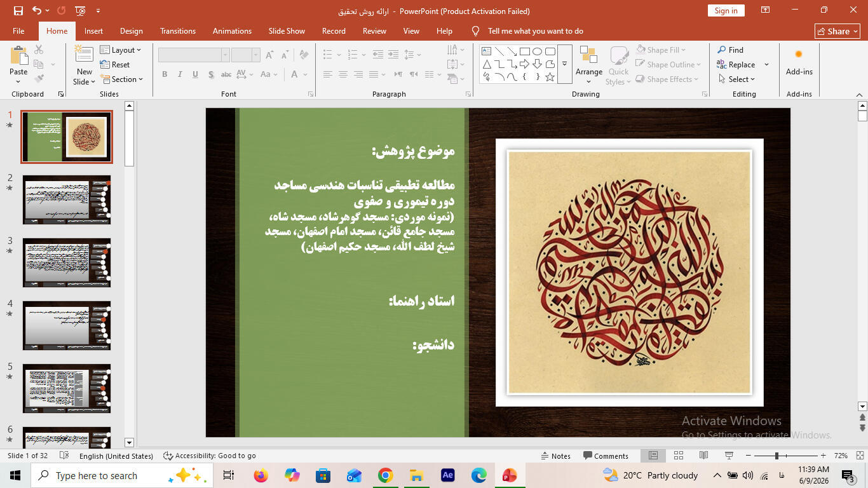Screen dimensions: 868x488
Task: Select slide 3 thumbnail
Action: pyautogui.click(x=67, y=262)
